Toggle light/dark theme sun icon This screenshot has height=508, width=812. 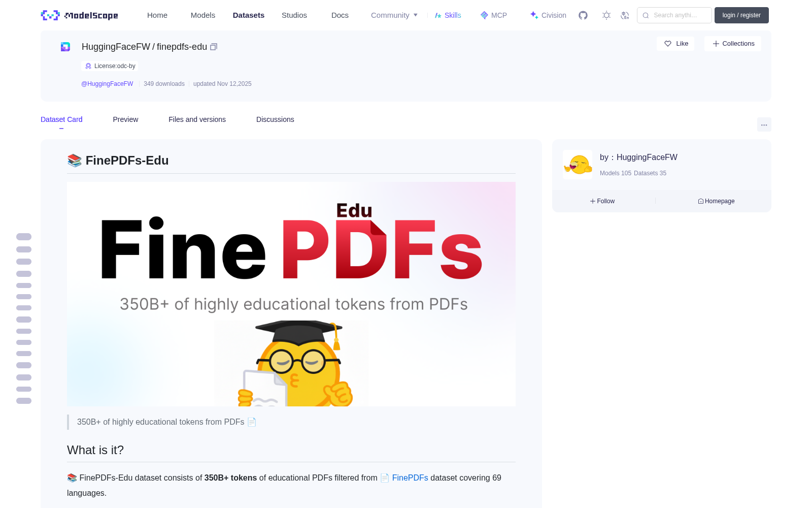606,15
